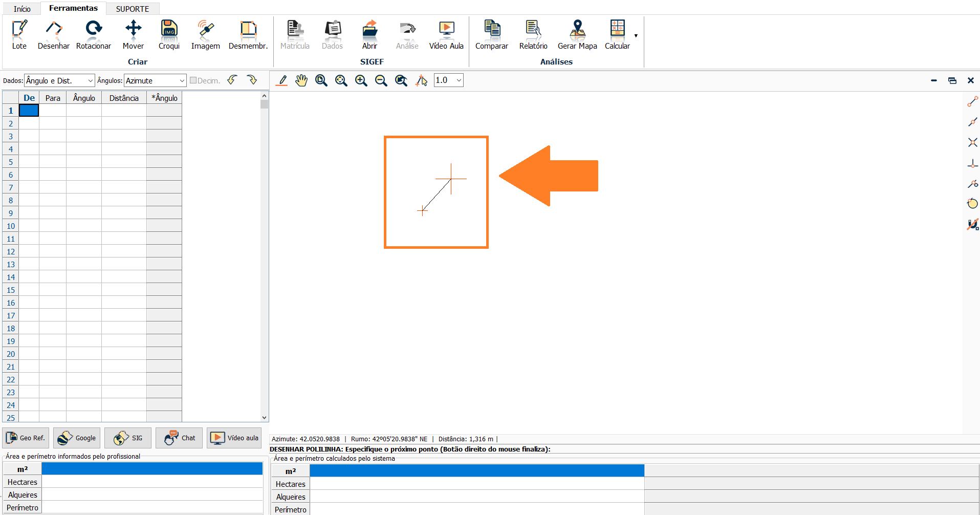980x515 pixels.
Task: Click the Geo Ref. button
Action: click(26, 438)
